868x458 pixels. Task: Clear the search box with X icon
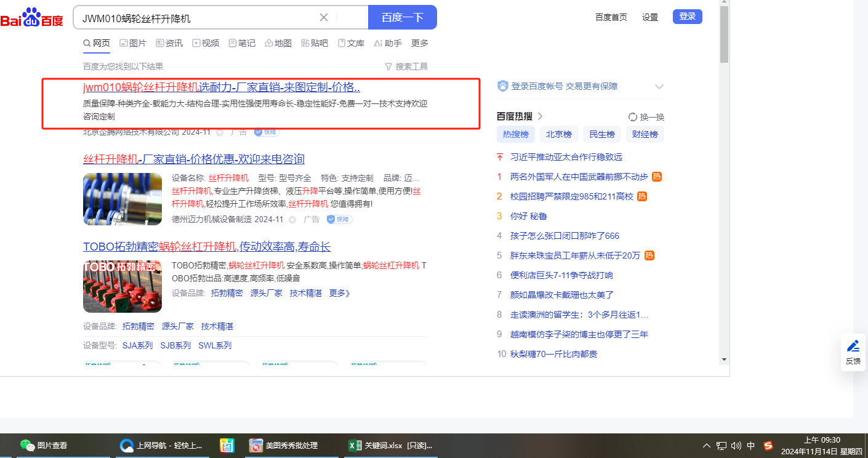click(324, 17)
